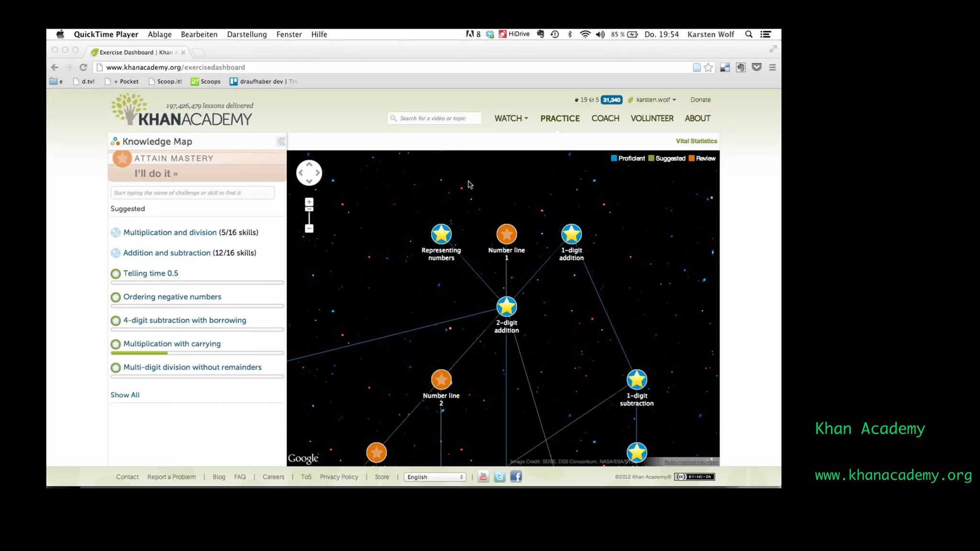Click the Wi-Fi status icon
Image resolution: width=980 pixels, height=551 pixels.
(x=585, y=34)
